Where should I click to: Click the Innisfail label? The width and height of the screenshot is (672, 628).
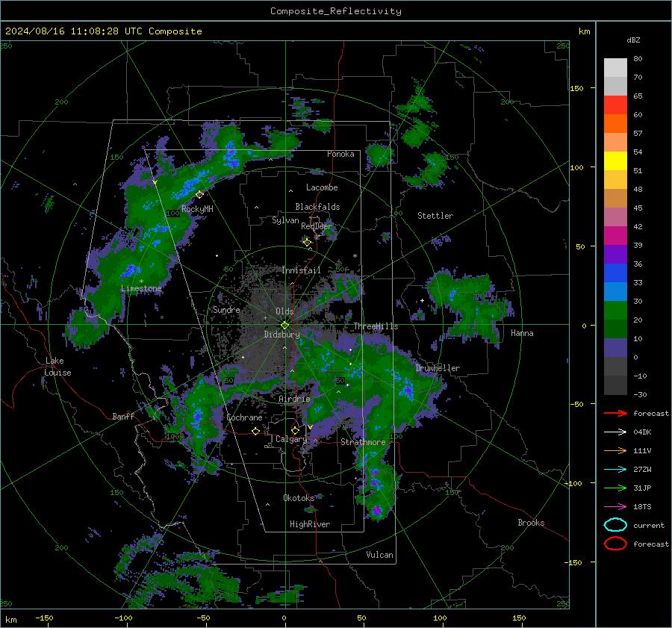(301, 270)
